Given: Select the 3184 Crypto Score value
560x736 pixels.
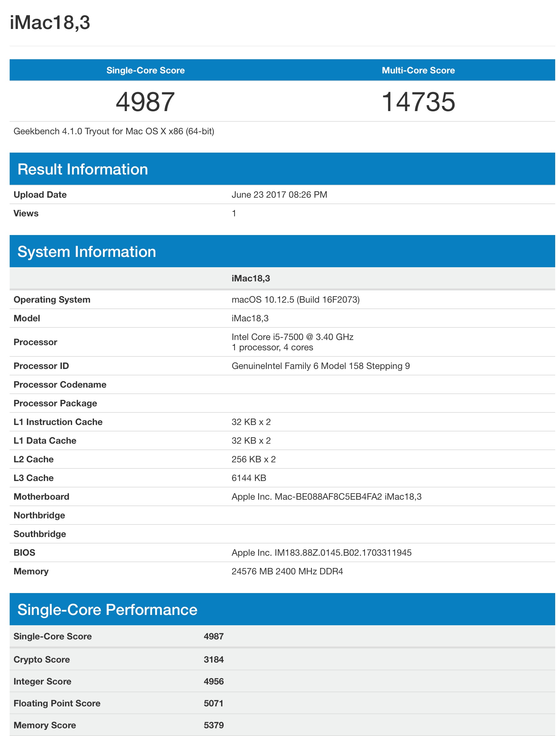Looking at the screenshot, I should (x=214, y=660).
